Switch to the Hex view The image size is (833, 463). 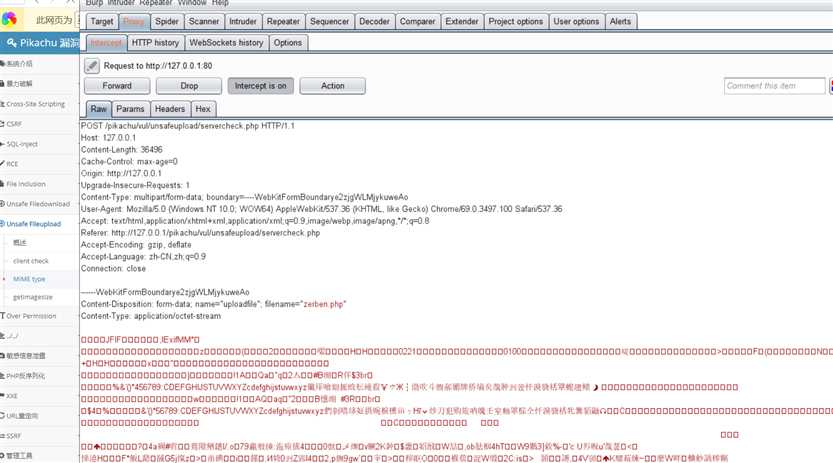tap(203, 109)
